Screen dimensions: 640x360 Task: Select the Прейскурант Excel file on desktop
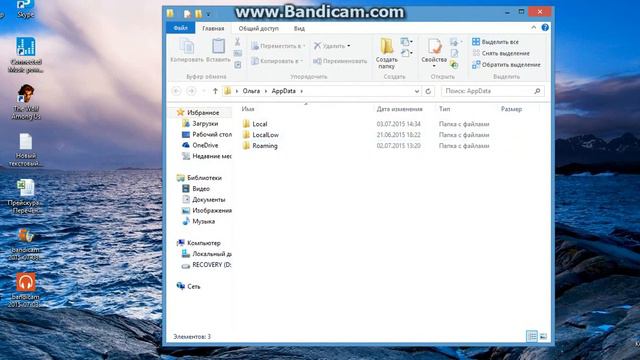(x=25, y=197)
